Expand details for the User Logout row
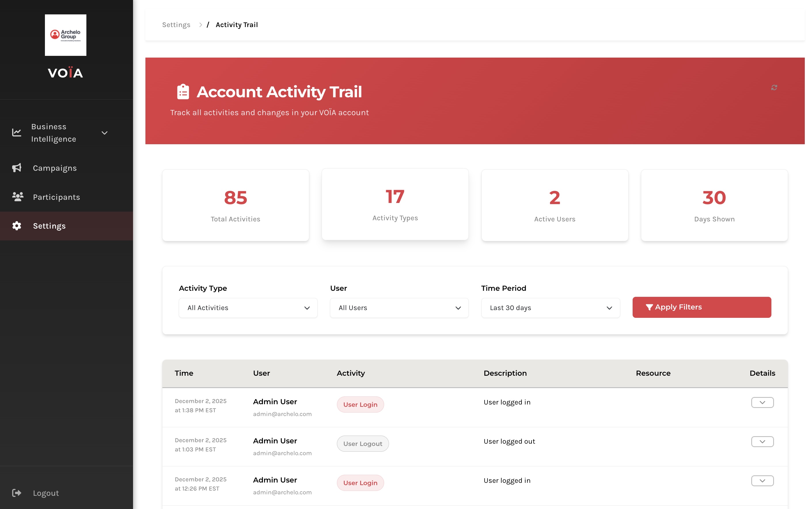 tap(762, 441)
